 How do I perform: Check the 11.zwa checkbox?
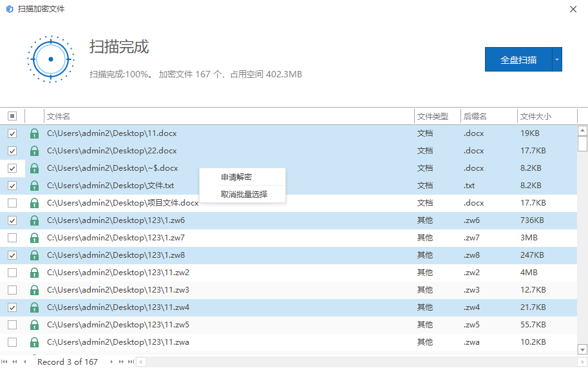12,342
